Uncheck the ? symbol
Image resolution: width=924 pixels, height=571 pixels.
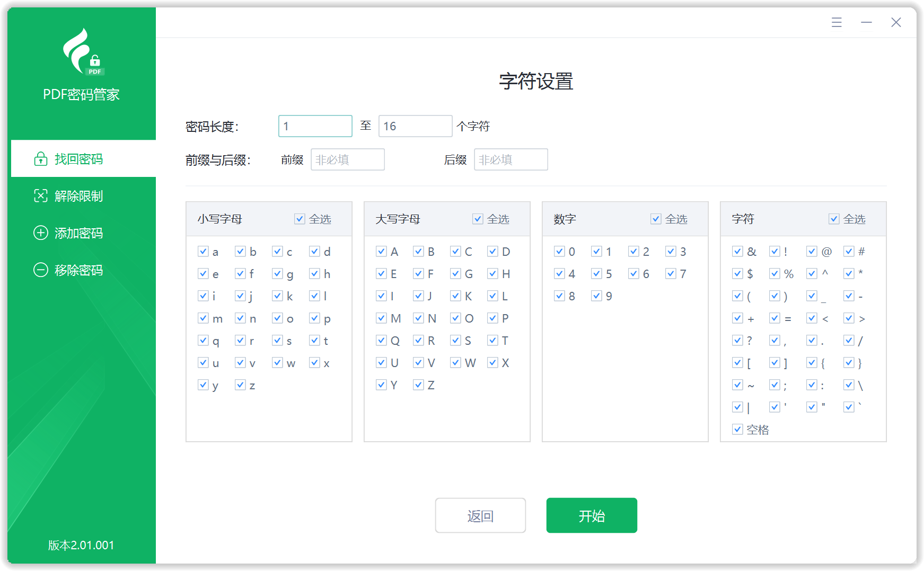(737, 340)
